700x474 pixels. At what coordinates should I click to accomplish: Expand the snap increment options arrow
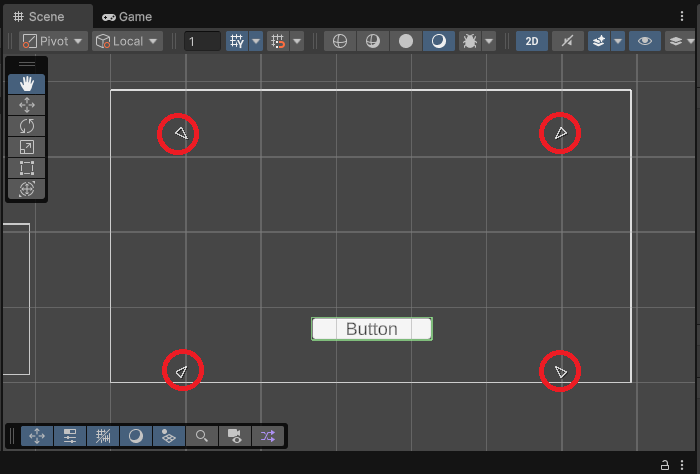297,42
